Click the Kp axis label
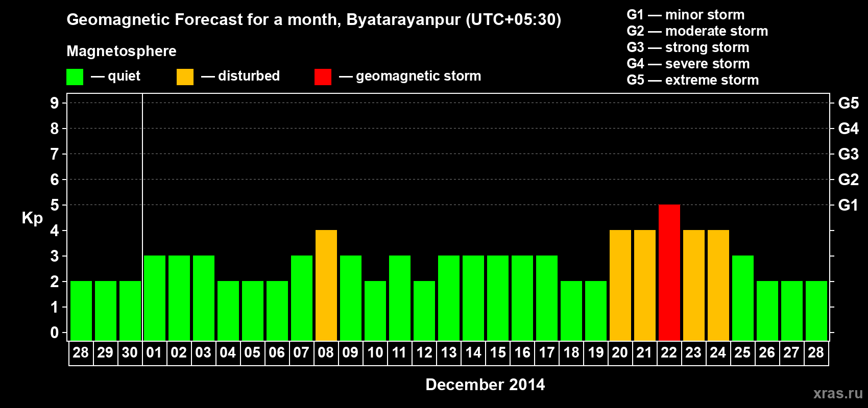The width and height of the screenshot is (868, 408). coord(32,219)
